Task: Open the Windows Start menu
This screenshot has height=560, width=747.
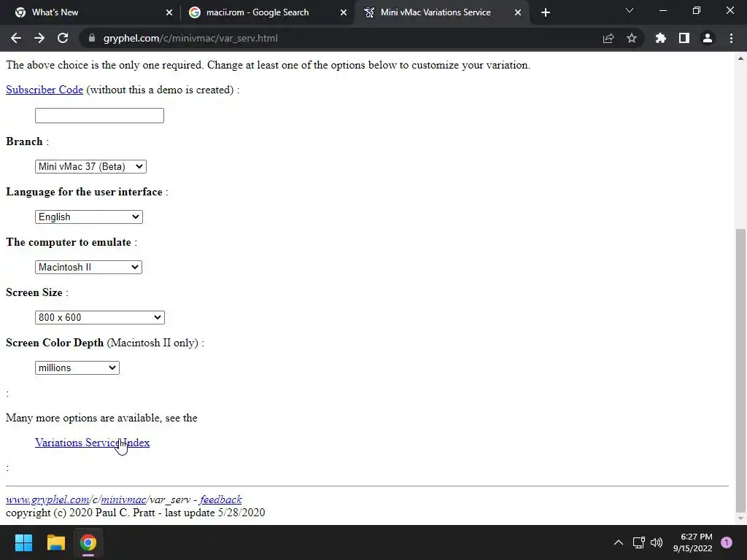Action: pos(23,542)
